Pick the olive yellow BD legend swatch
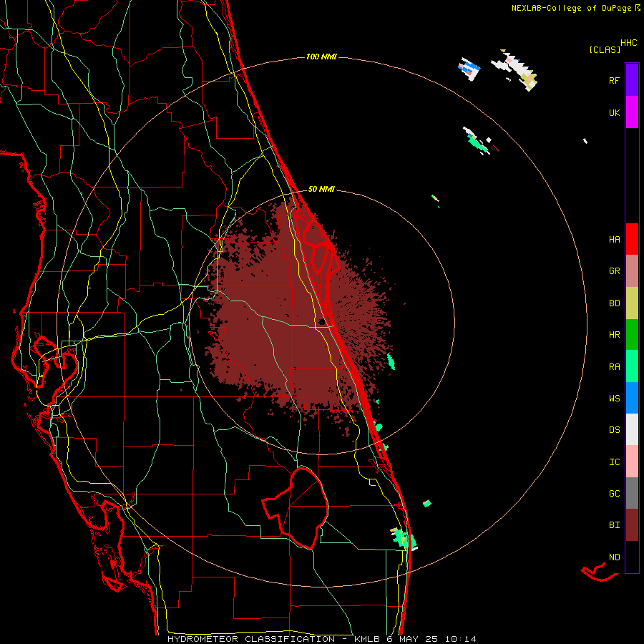644x644 pixels. pos(632,303)
